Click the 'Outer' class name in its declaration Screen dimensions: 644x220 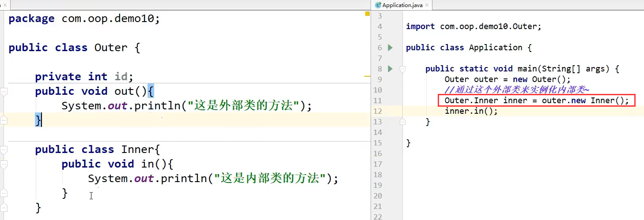[x=111, y=48]
